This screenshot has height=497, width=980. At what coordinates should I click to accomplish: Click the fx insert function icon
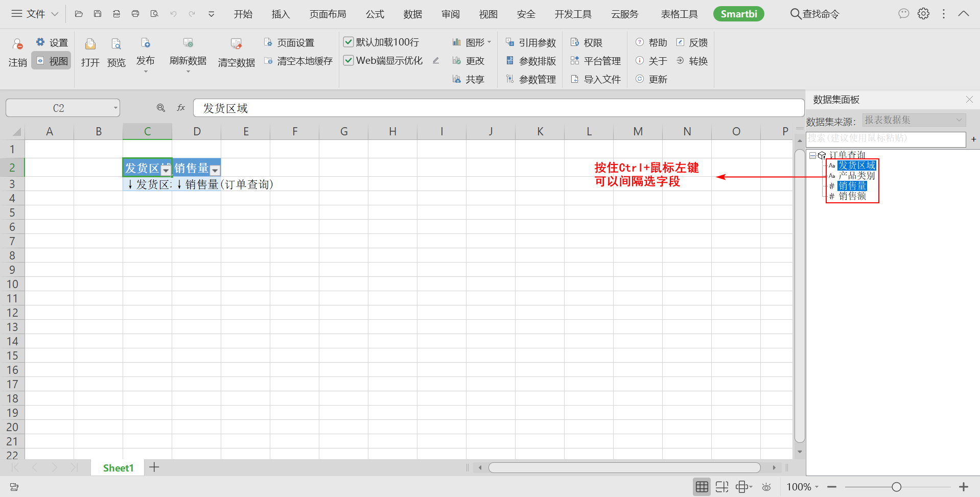(181, 108)
